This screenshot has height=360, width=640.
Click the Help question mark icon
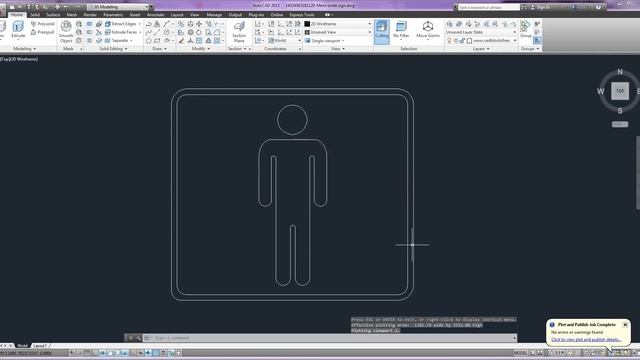598,7
